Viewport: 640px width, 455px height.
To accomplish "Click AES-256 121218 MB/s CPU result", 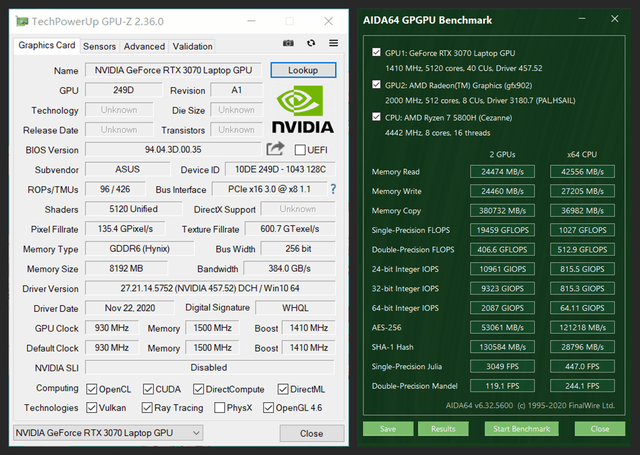I will pos(582,328).
